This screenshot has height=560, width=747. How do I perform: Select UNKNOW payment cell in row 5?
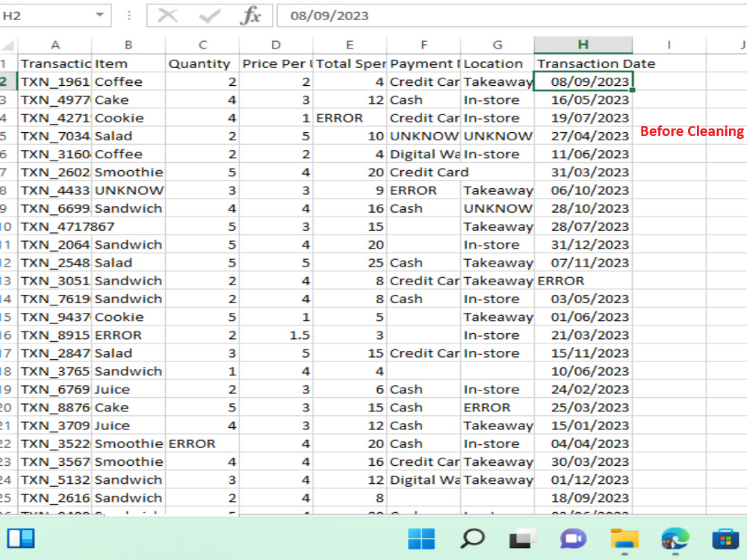coord(424,136)
